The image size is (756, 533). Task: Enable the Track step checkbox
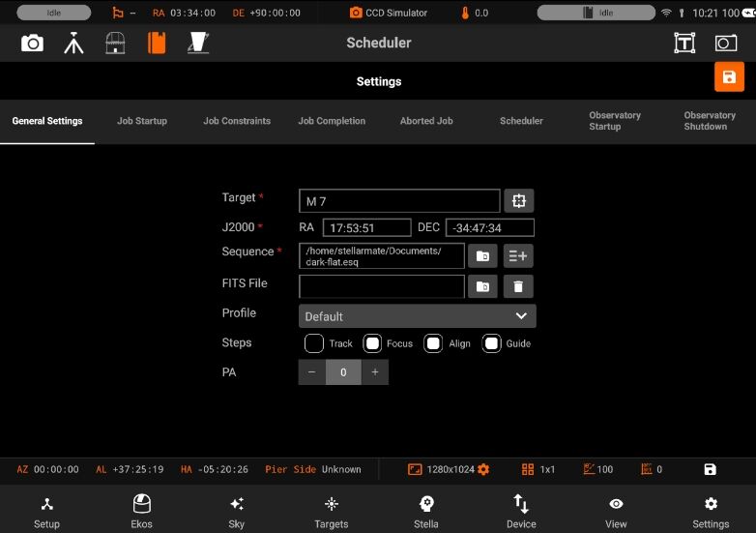(314, 343)
